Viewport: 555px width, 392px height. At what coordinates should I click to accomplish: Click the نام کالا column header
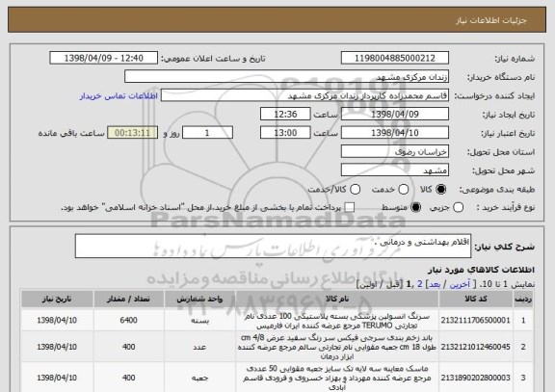(x=337, y=299)
